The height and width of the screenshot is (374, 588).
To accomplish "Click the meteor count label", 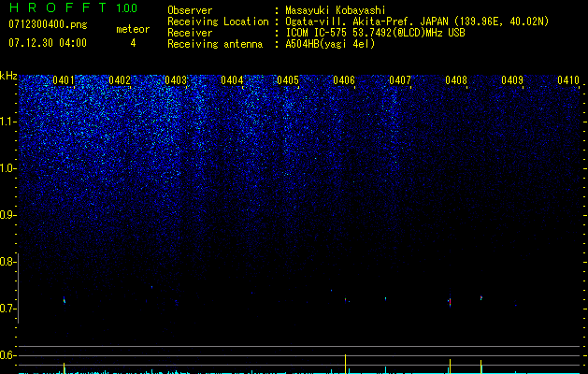I will [x=133, y=29].
